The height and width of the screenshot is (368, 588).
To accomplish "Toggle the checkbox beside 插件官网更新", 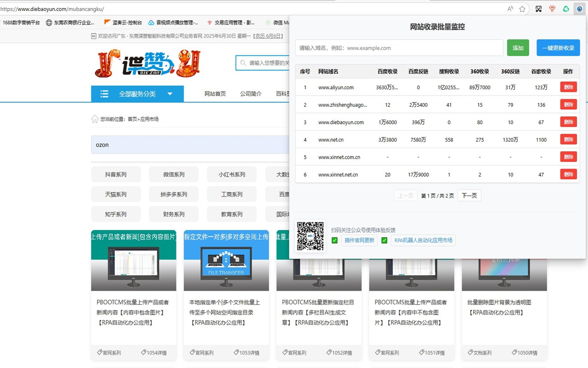I will pyautogui.click(x=334, y=240).
